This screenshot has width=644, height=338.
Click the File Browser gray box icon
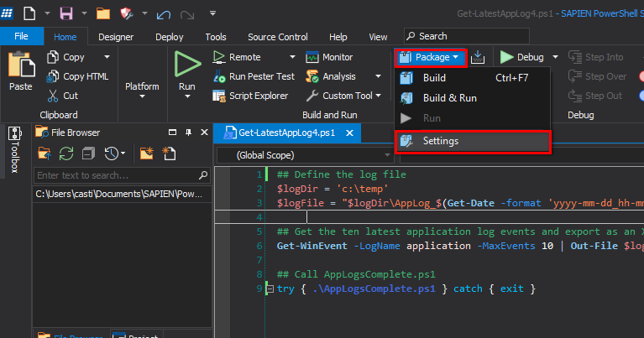(x=88, y=153)
